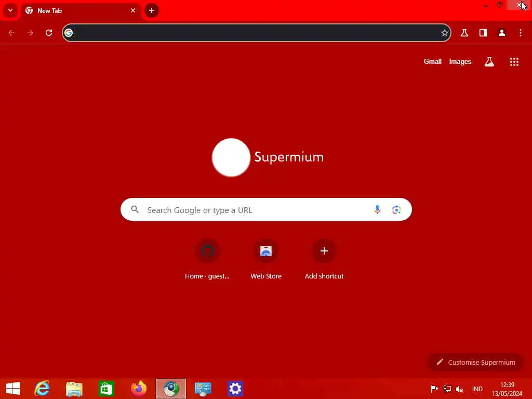This screenshot has width=532, height=399.
Task: Open a new tab with plus button
Action: pyautogui.click(x=152, y=10)
